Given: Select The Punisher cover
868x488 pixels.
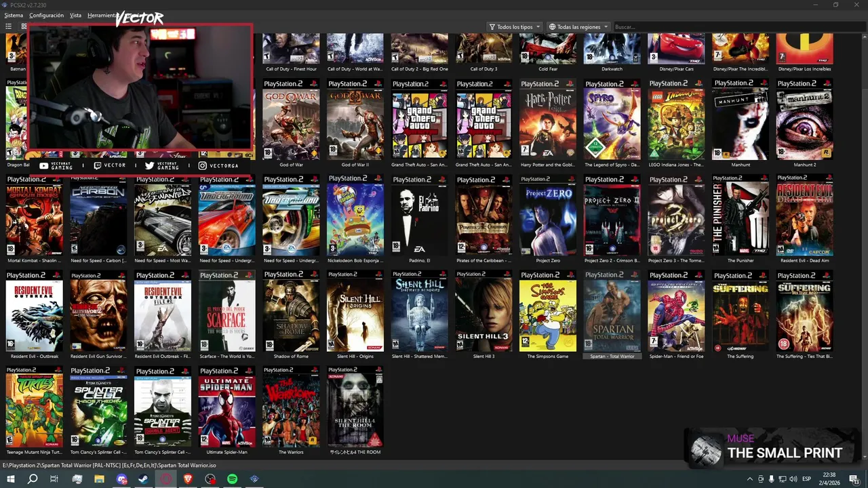Looking at the screenshot, I should (740, 216).
